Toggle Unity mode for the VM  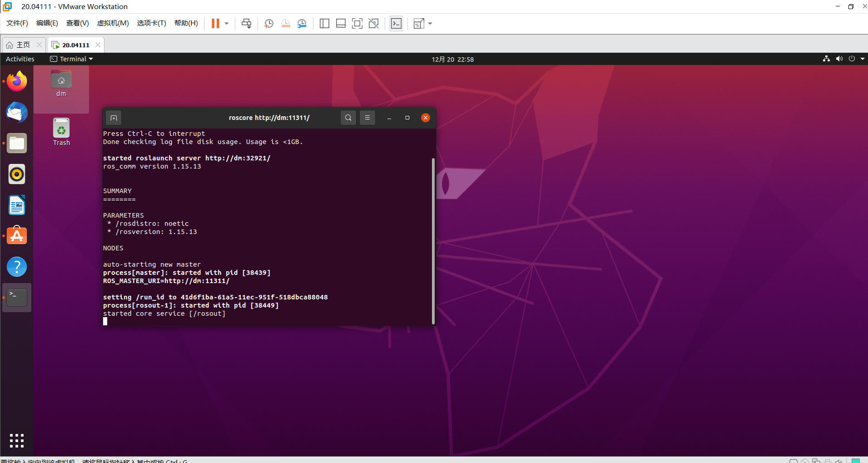(374, 23)
